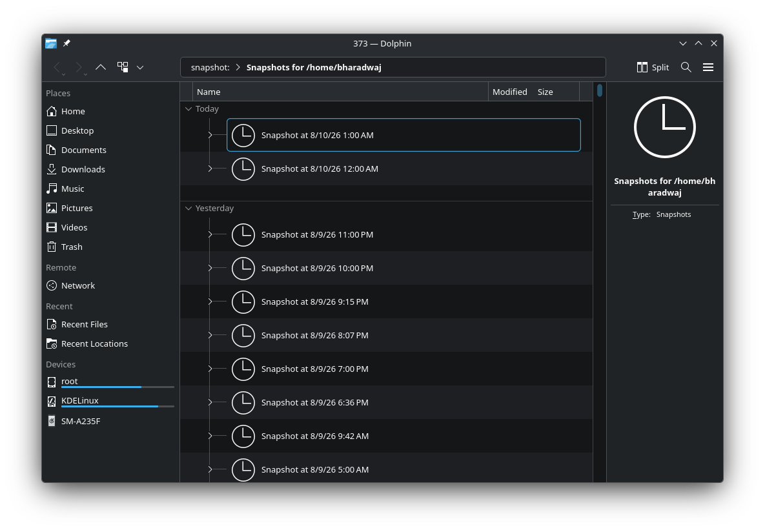Select Snapshot at 8/10/26 1:00 AM text
The image size is (765, 532).
(x=317, y=135)
